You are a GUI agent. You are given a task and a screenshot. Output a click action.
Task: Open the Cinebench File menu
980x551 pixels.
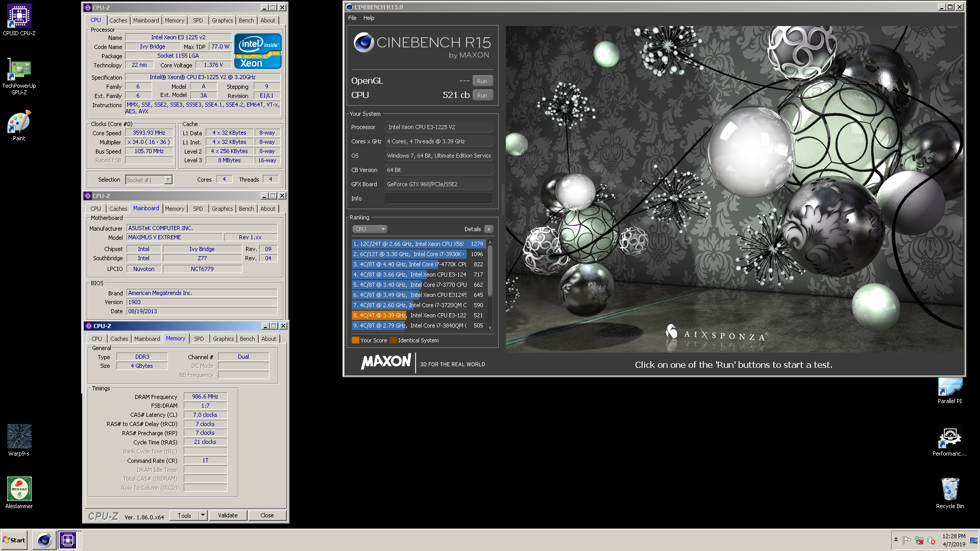[352, 18]
